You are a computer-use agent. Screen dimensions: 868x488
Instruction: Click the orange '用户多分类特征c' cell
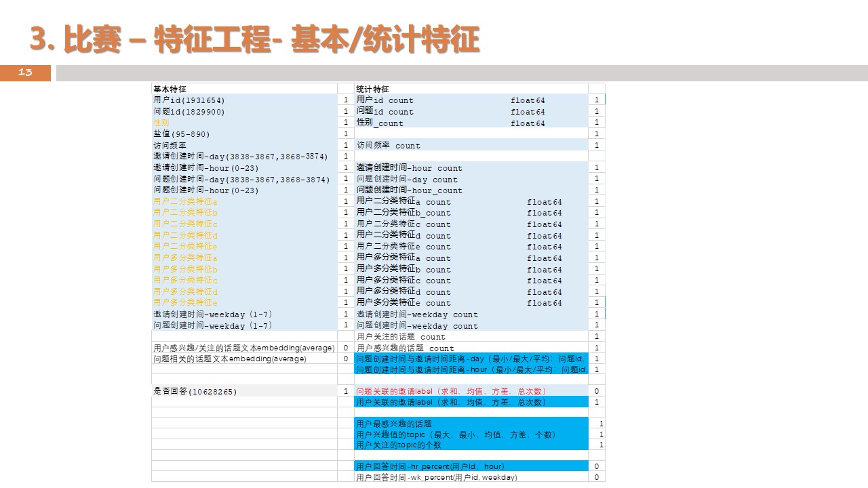tap(244, 280)
